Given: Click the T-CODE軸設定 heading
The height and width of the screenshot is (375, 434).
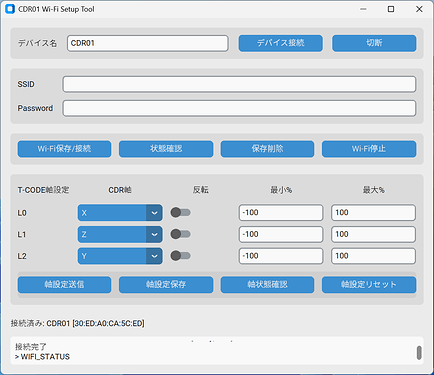Looking at the screenshot, I should (x=43, y=190).
